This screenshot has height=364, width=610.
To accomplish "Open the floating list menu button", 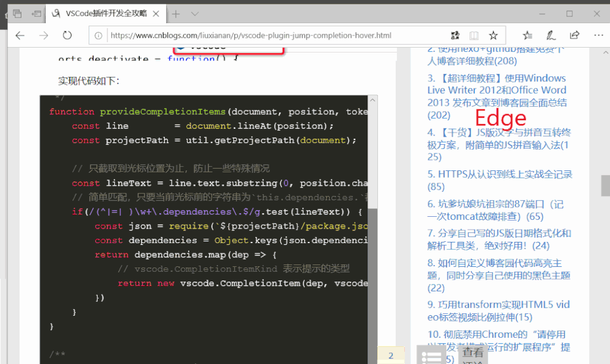I will coord(431,355).
